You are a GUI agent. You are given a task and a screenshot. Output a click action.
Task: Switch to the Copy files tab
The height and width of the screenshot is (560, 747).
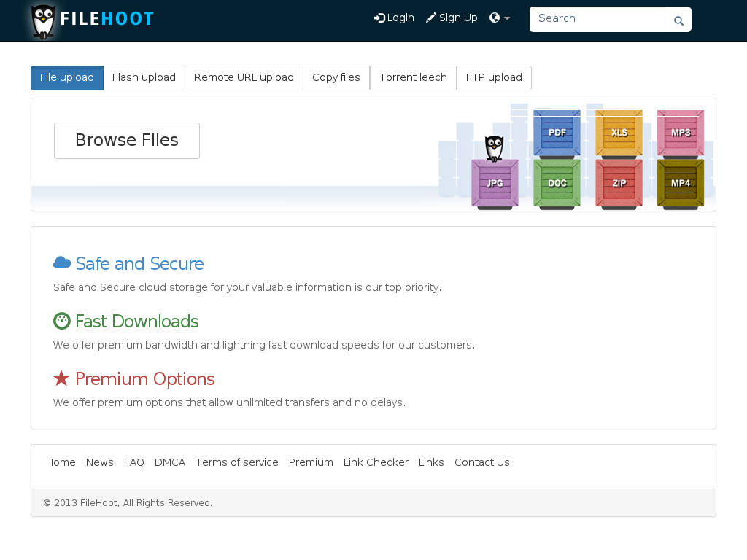pyautogui.click(x=336, y=77)
